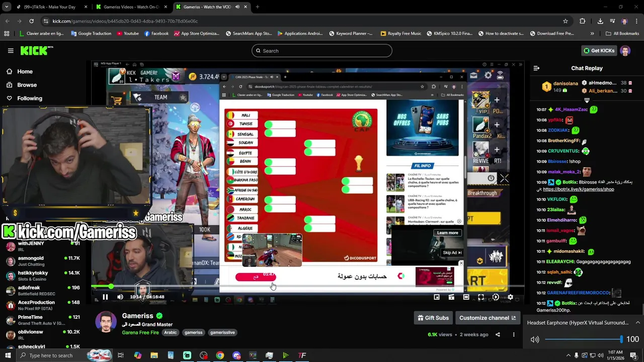Open a new browser tab
644x362 pixels.
(x=257, y=7)
